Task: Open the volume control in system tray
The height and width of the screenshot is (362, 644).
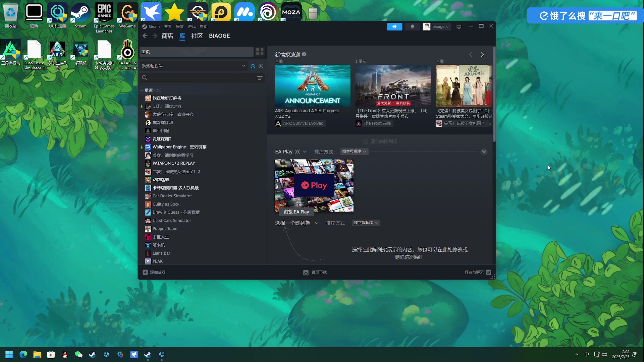Action: click(604, 355)
